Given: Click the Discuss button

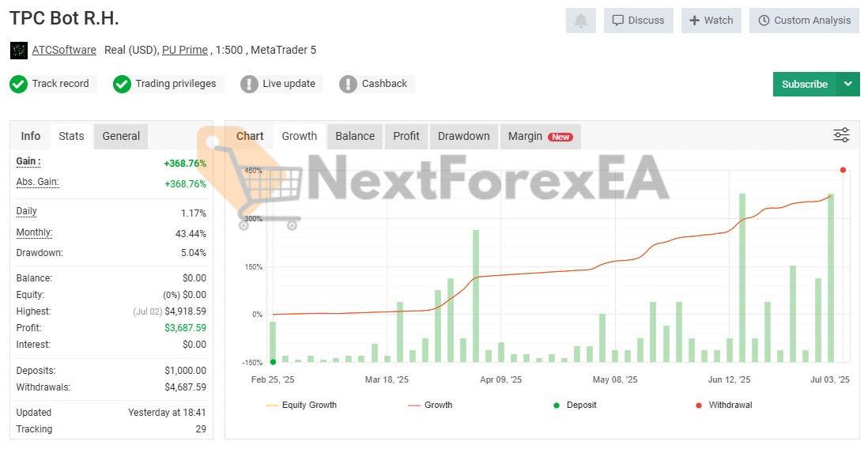Looking at the screenshot, I should [x=638, y=21].
